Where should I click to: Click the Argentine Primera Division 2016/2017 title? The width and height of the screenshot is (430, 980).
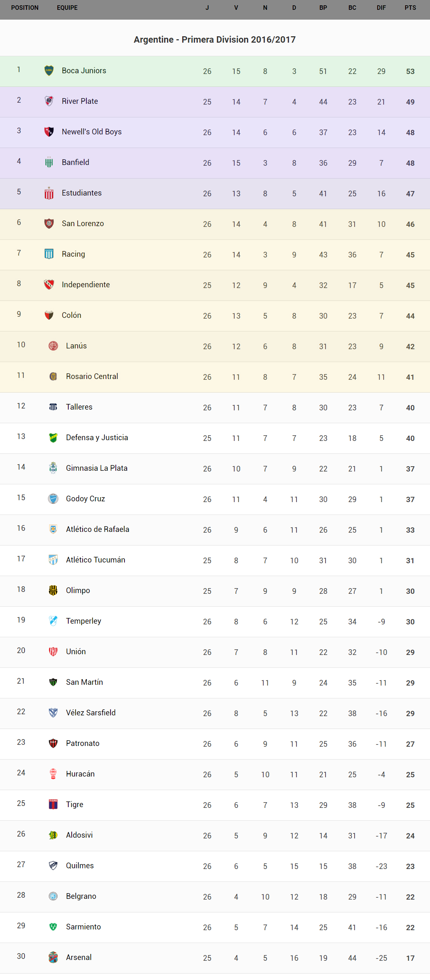pos(214,40)
